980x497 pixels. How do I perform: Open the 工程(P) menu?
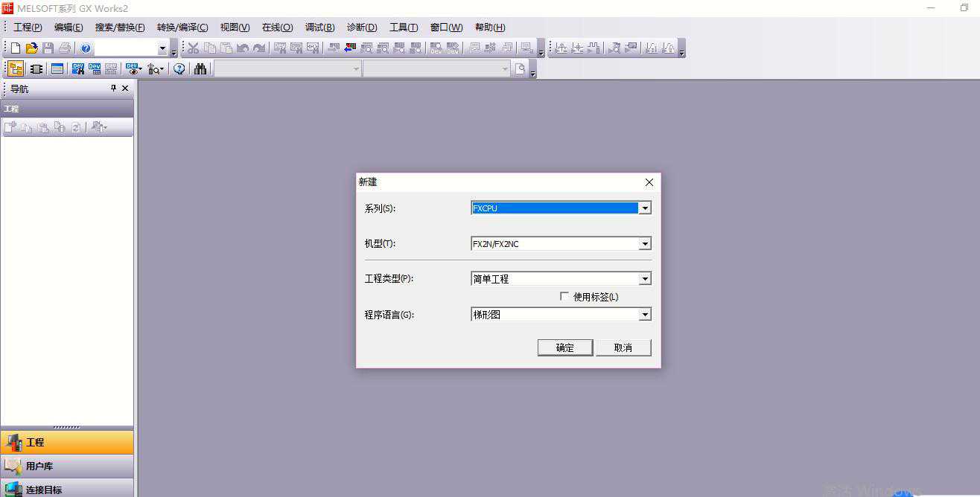(x=28, y=28)
